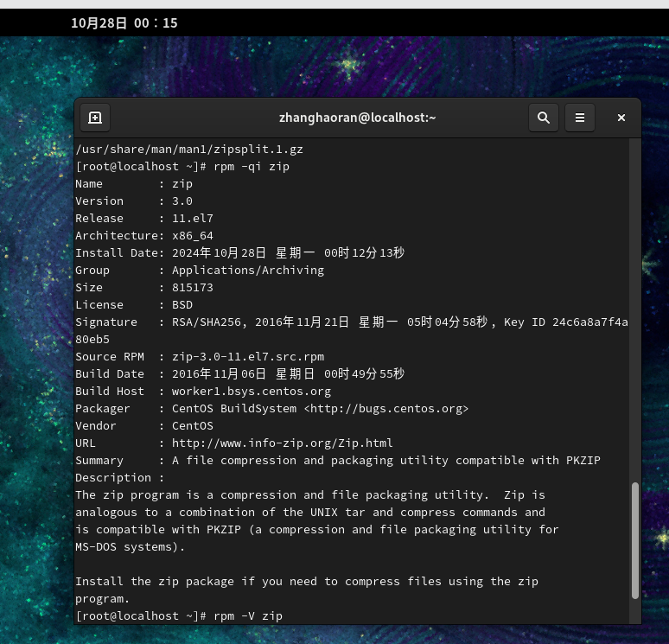Click the zhanghaoran@localhost window title
This screenshot has width=669, height=644.
click(x=357, y=118)
